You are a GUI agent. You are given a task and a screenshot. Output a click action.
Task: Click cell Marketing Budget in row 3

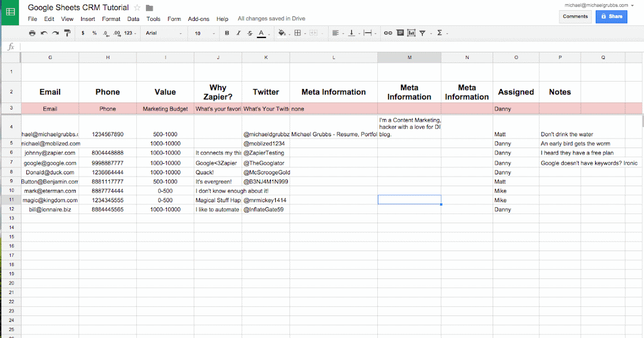click(165, 109)
